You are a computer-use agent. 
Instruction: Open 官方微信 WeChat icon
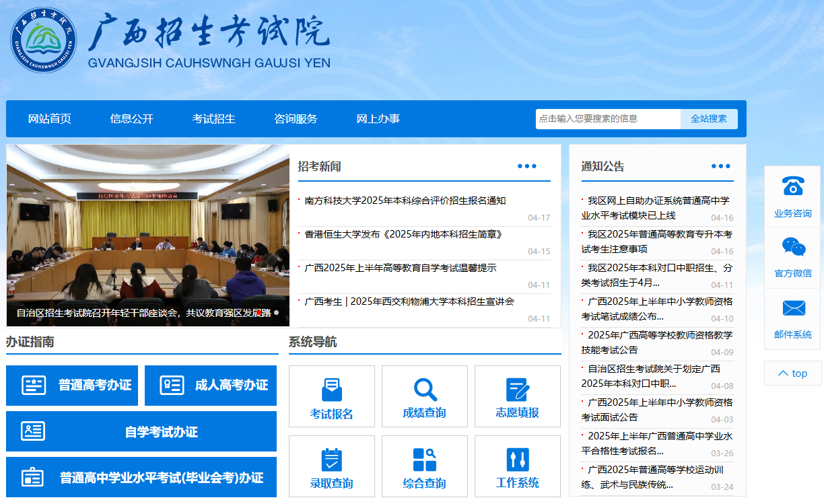tap(792, 247)
